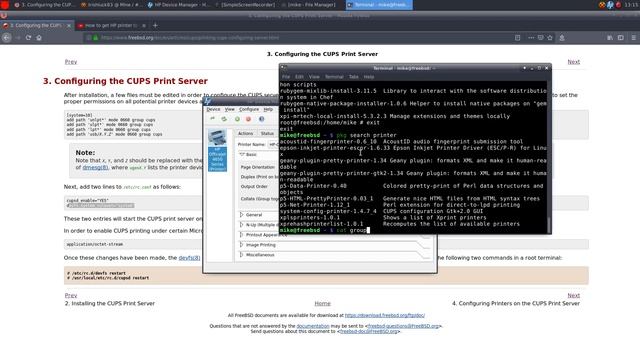Click bottom Next link on page

[573, 296]
